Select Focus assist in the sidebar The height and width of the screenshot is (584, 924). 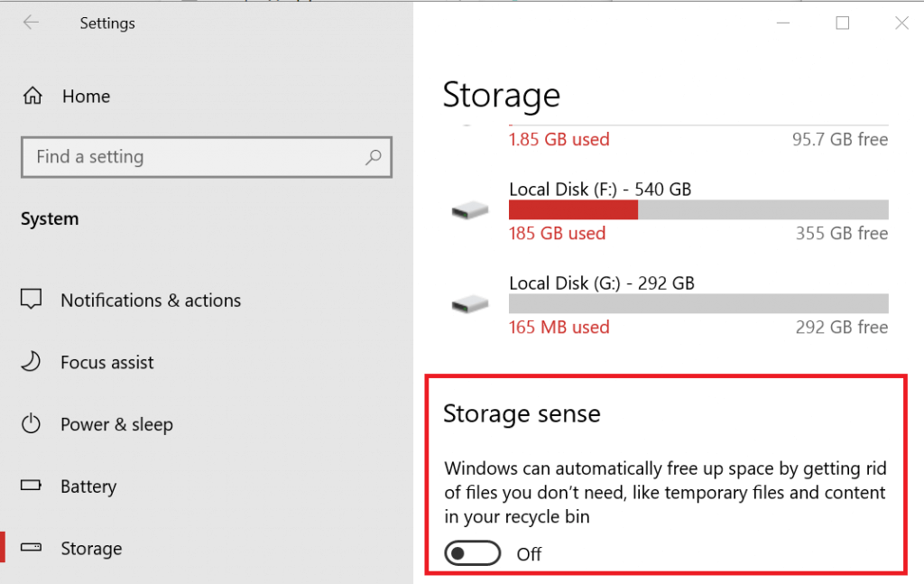pos(106,362)
